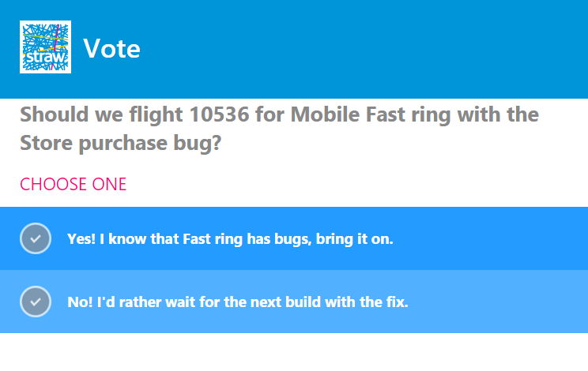Tap the checkmark circle beside the Yes option
This screenshot has width=588, height=371.
(36, 238)
